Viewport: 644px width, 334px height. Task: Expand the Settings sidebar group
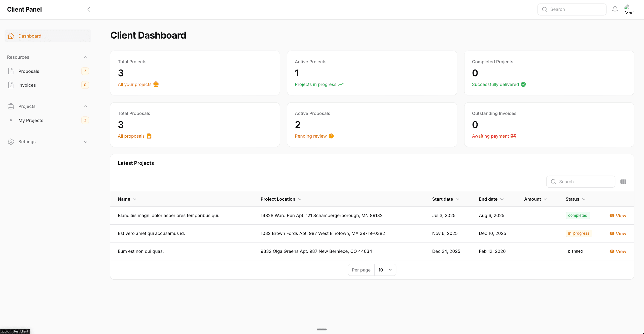coord(86,142)
